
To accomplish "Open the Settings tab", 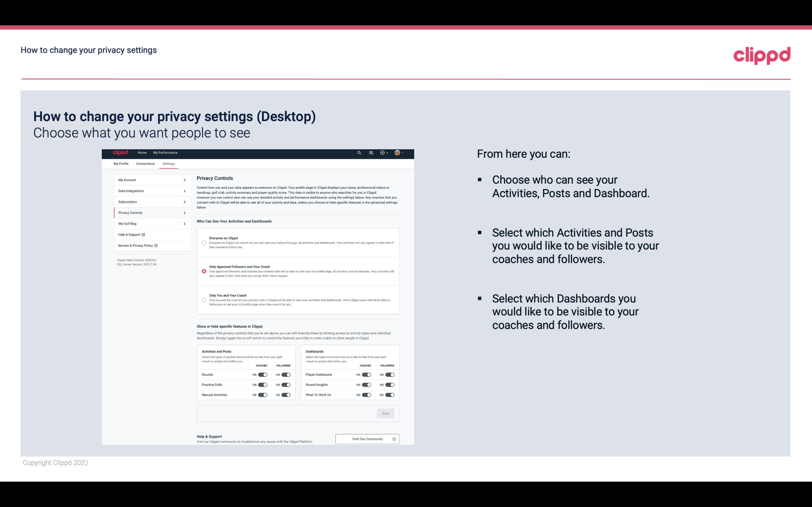I will coord(168,163).
